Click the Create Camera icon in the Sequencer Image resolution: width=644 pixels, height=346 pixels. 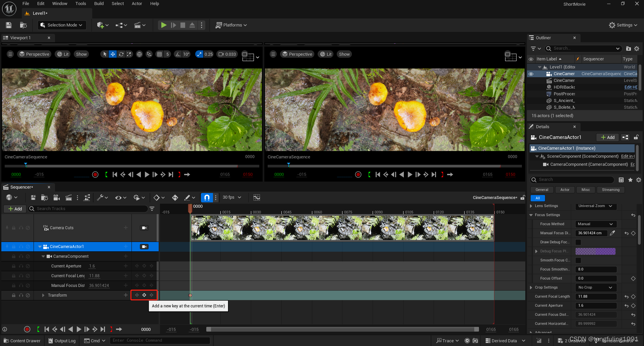(57, 198)
